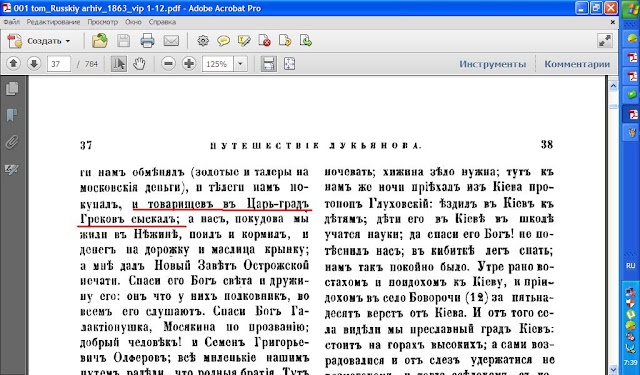Viewport: 640px width, 375px height.
Task: Close document with menu bar X
Action: tap(612, 22)
